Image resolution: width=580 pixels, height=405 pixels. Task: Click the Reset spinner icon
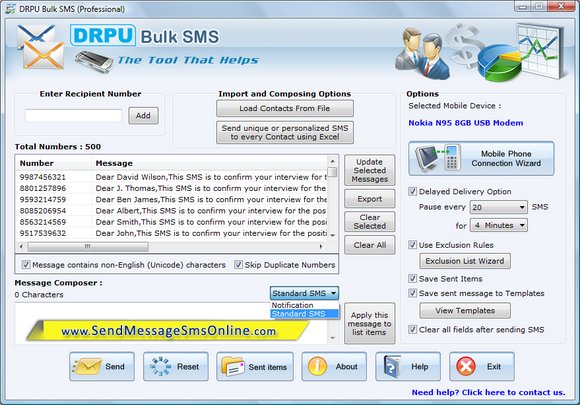click(161, 367)
